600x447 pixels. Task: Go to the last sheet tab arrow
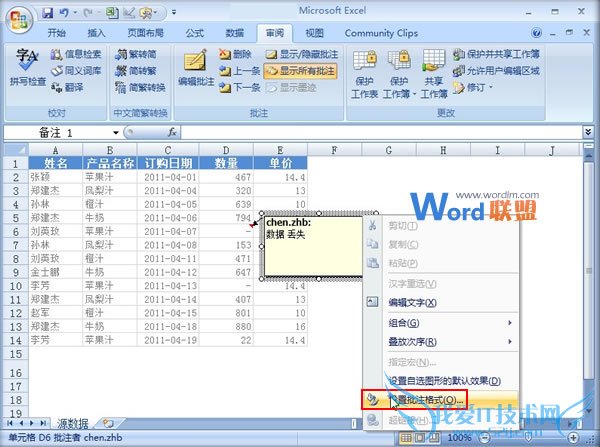tap(43, 423)
